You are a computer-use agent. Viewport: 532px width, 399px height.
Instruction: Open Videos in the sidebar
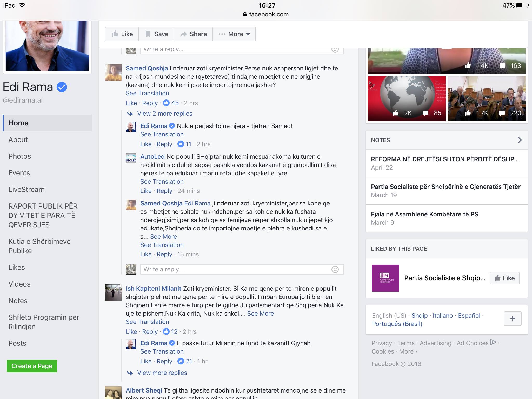[x=19, y=284]
